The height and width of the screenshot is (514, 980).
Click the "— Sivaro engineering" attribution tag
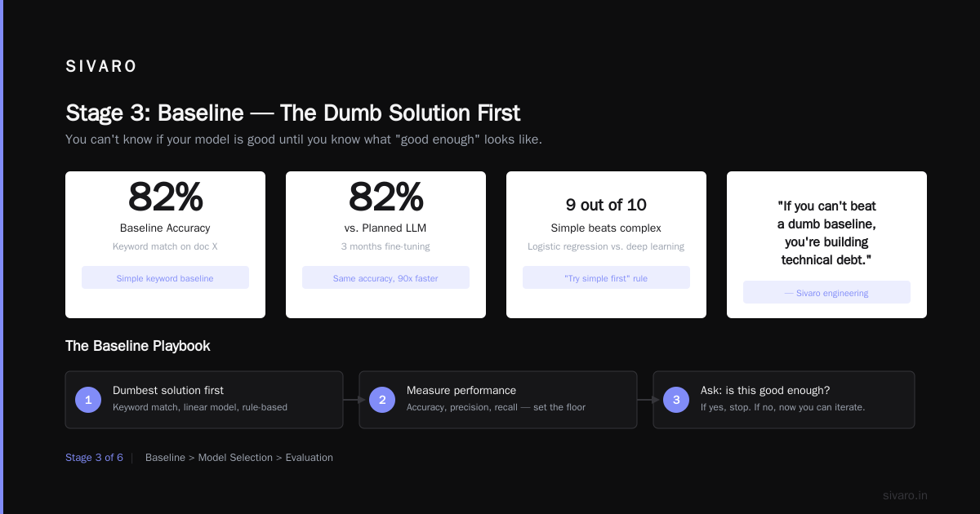pos(826,292)
